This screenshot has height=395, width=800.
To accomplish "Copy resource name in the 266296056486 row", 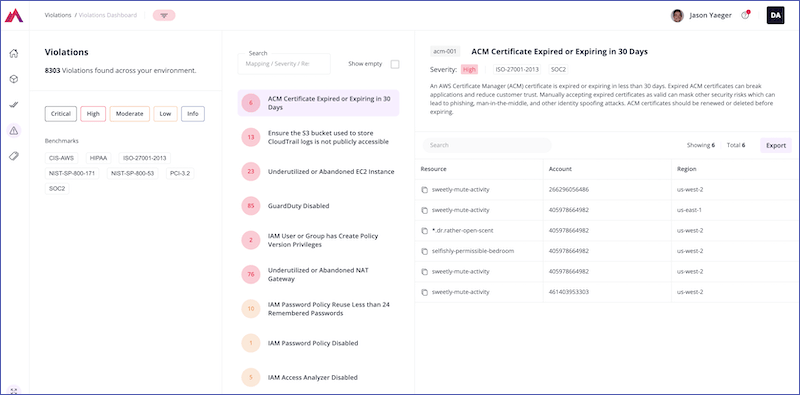I will coord(424,190).
